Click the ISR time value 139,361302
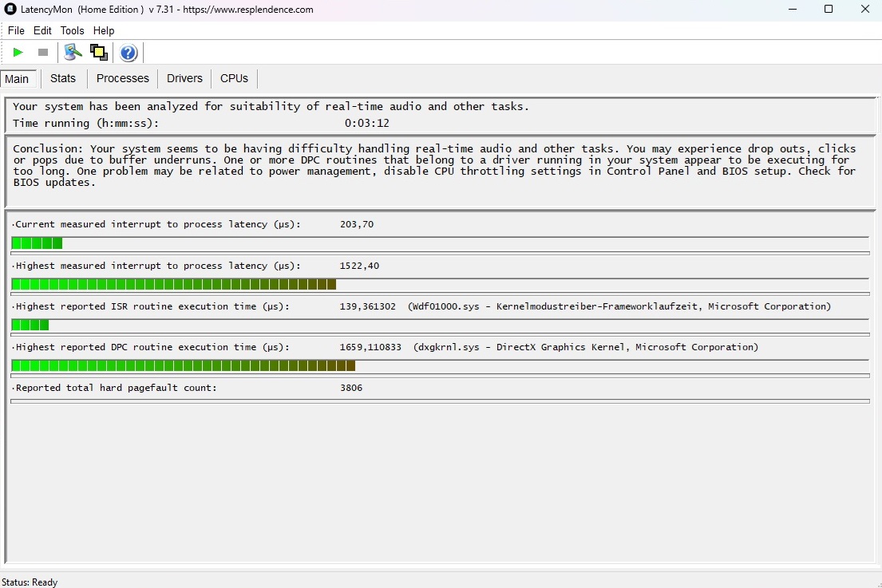Screen dimensions: 882x588 tap(367, 306)
